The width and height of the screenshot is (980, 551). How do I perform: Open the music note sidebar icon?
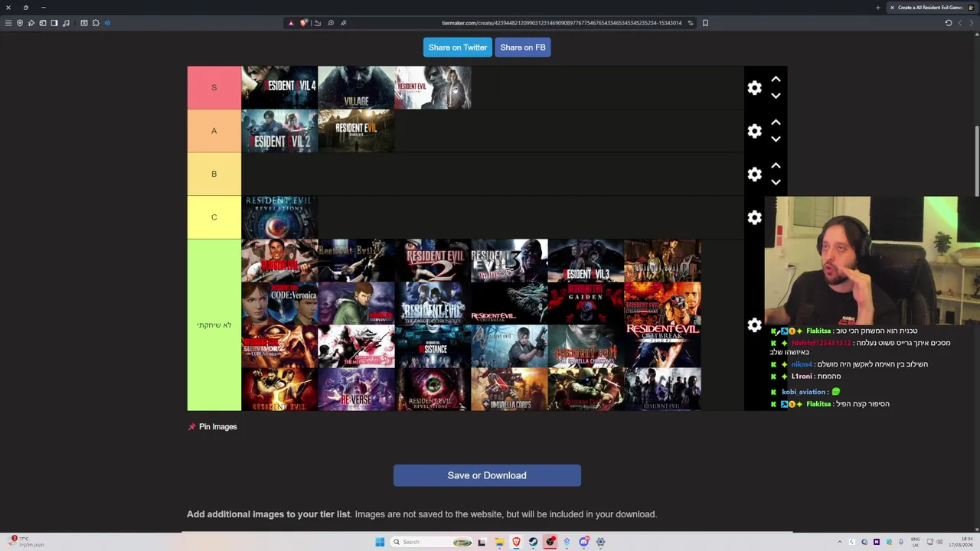coord(66,23)
